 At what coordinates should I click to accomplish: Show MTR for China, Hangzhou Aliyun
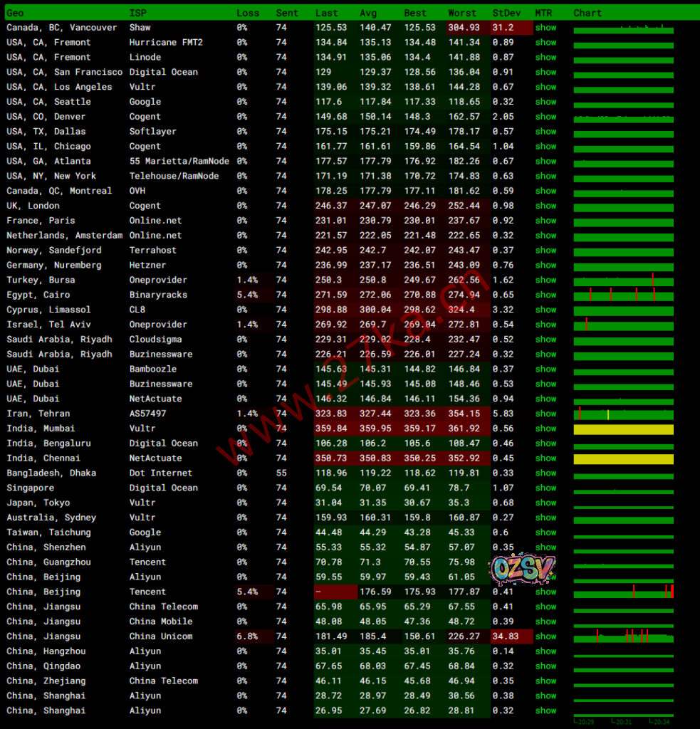(545, 651)
